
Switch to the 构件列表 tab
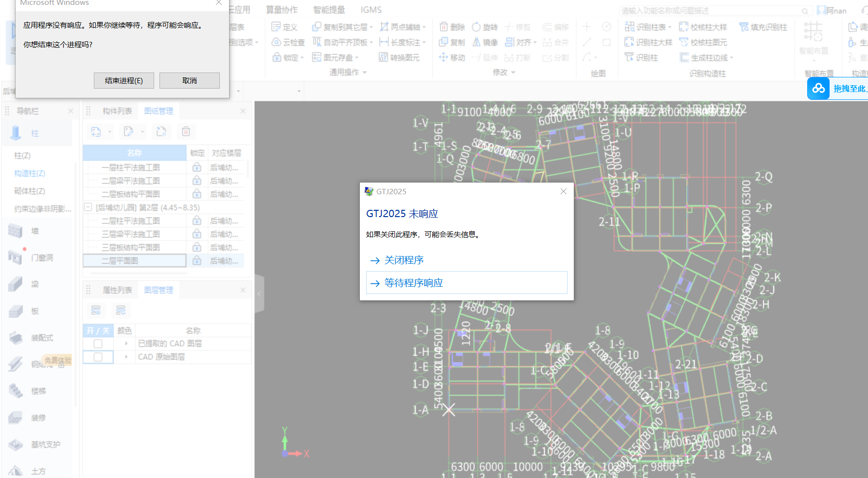(117, 111)
